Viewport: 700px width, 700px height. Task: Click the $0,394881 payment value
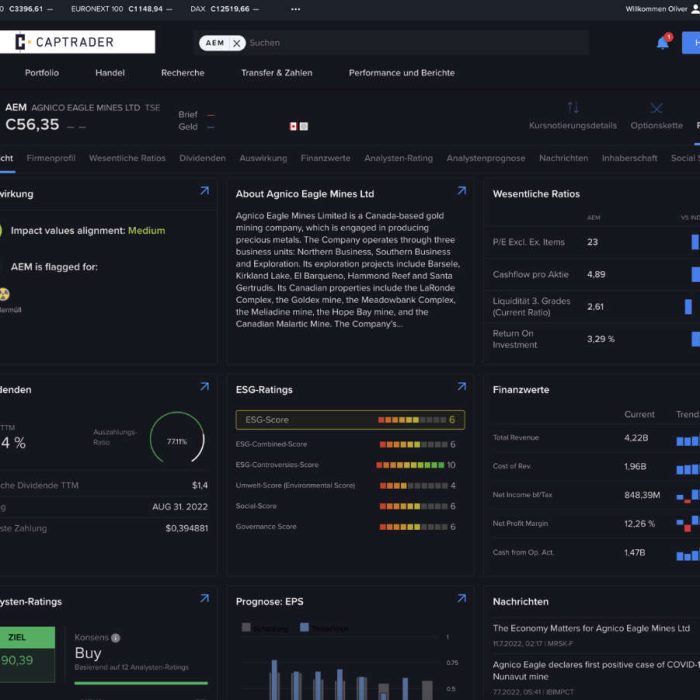click(x=187, y=528)
